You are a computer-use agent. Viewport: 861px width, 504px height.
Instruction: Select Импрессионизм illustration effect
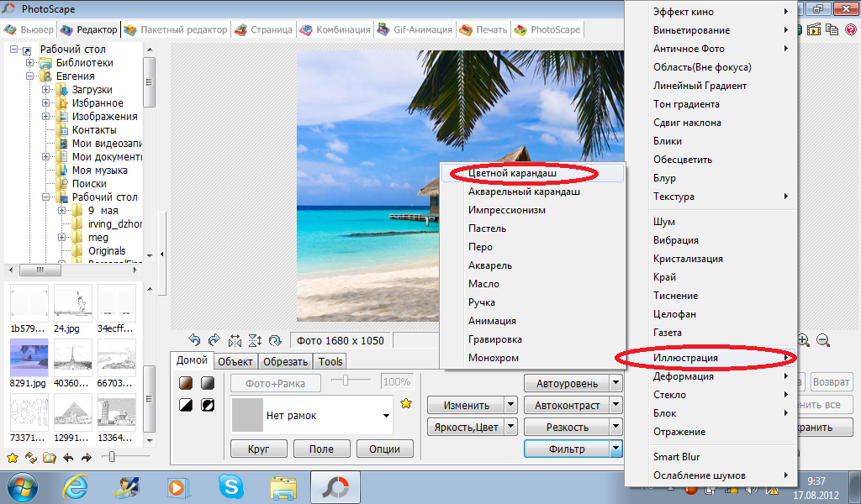532,210
